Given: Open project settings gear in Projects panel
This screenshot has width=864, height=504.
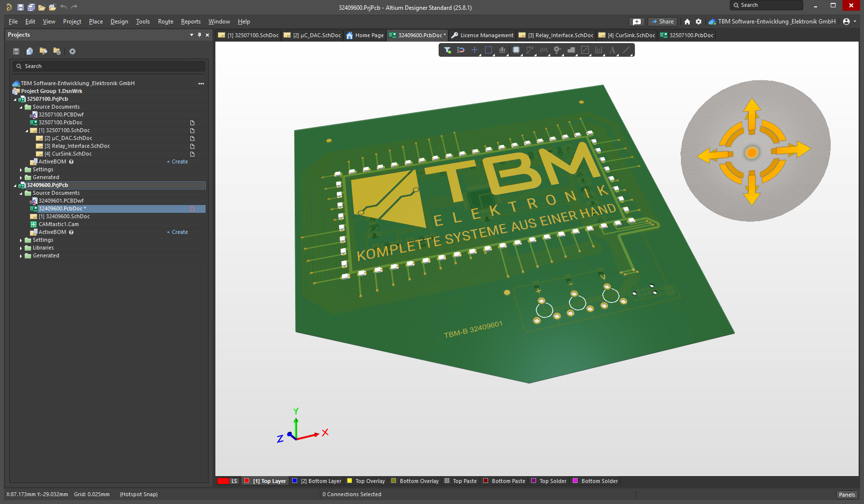Looking at the screenshot, I should [x=72, y=51].
